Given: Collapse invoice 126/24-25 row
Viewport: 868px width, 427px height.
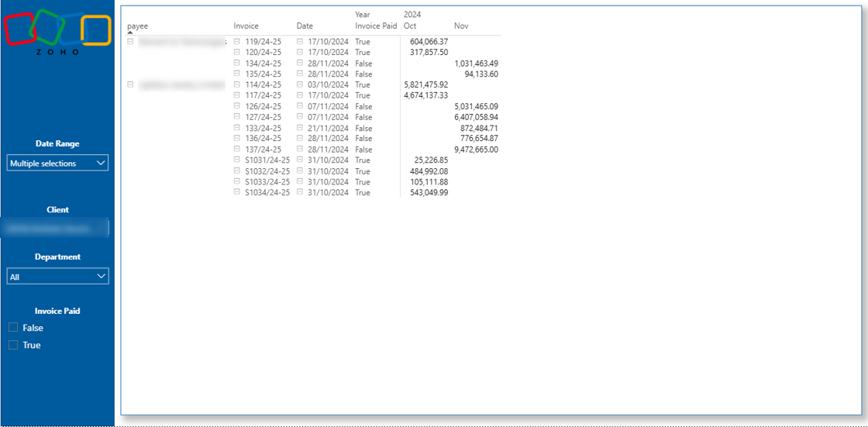Looking at the screenshot, I should pos(237,106).
